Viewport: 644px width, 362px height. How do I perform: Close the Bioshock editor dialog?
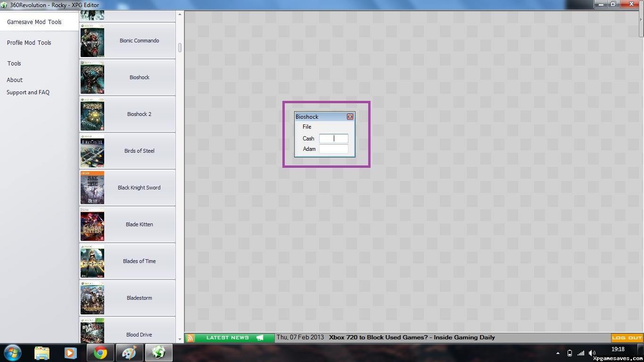tap(350, 117)
